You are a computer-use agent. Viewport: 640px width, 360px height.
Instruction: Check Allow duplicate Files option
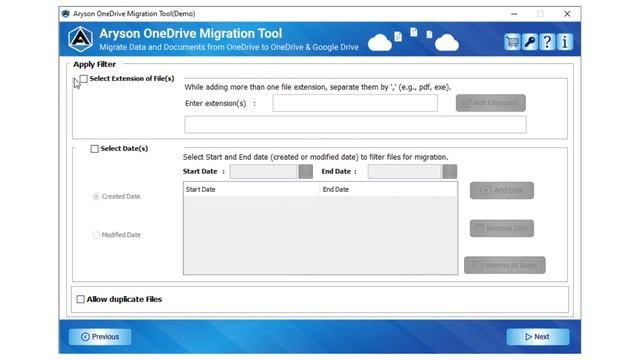(x=80, y=299)
